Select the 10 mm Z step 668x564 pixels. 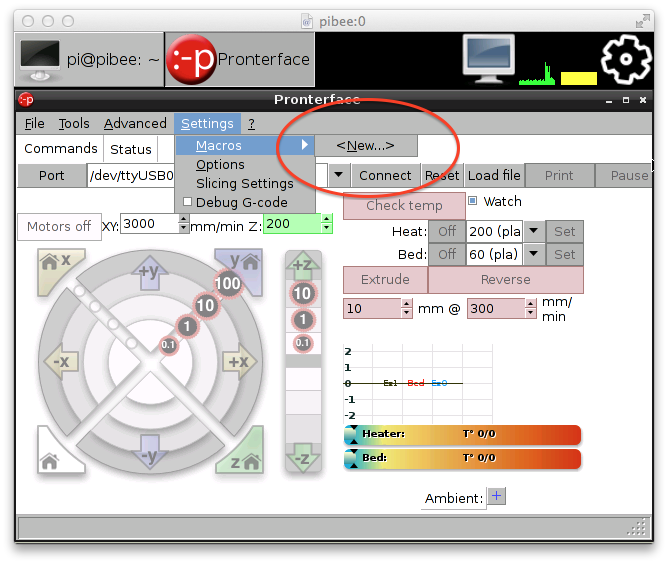[302, 294]
